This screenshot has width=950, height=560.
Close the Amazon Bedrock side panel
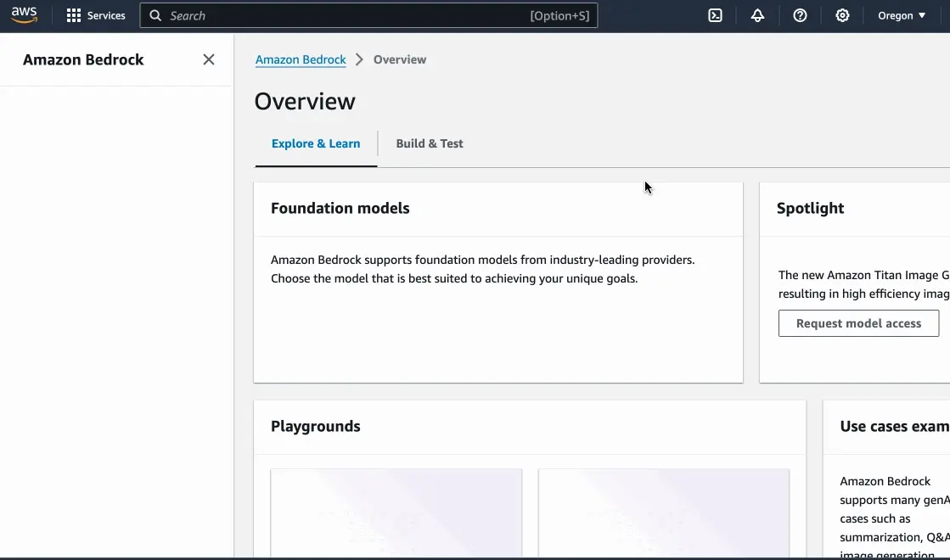click(x=209, y=59)
